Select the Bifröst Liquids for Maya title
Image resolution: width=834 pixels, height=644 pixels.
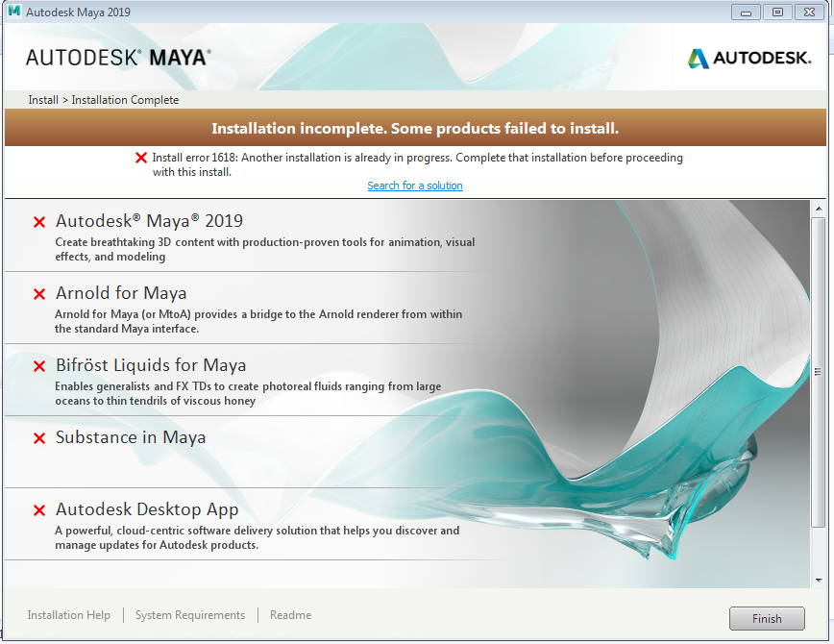151,365
